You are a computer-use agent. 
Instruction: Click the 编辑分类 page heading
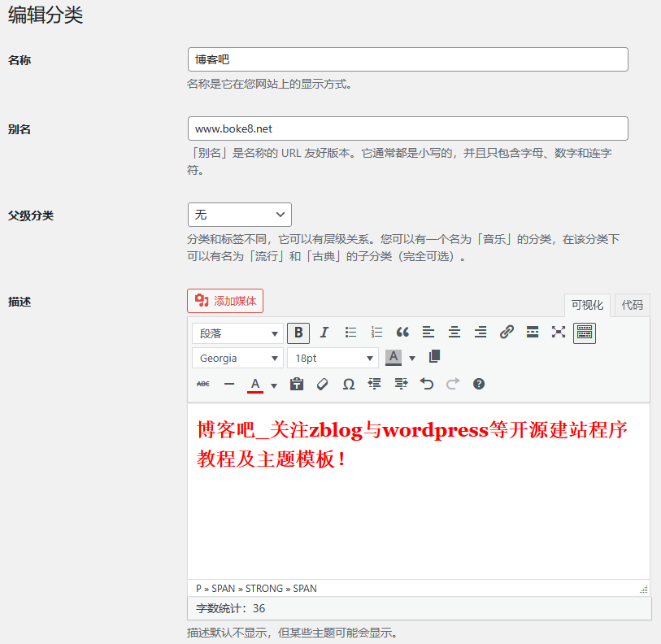(x=46, y=15)
